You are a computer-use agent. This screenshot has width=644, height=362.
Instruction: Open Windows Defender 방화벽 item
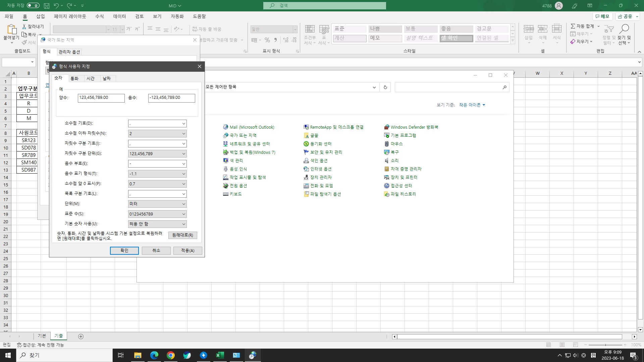click(x=414, y=127)
